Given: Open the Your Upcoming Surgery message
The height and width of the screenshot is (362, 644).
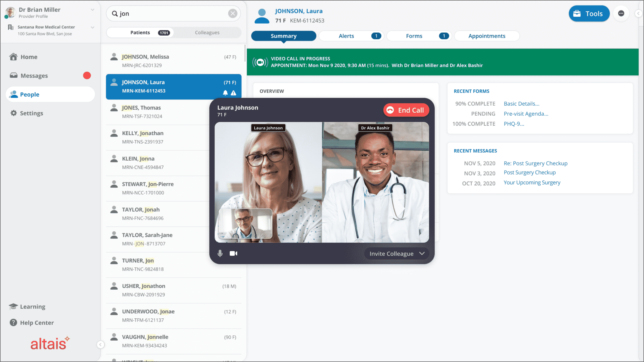Looking at the screenshot, I should click(532, 183).
